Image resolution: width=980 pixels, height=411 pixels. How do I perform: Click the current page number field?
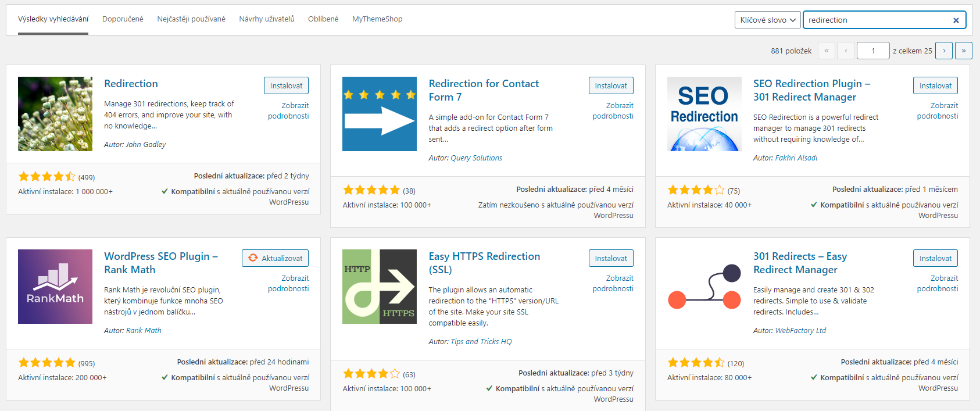click(873, 51)
